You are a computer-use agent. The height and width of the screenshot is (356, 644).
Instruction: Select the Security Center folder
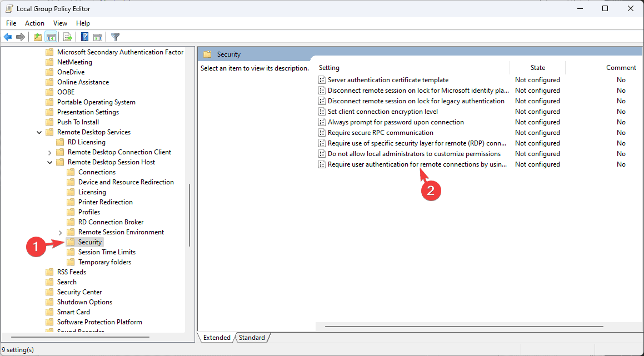(79, 292)
